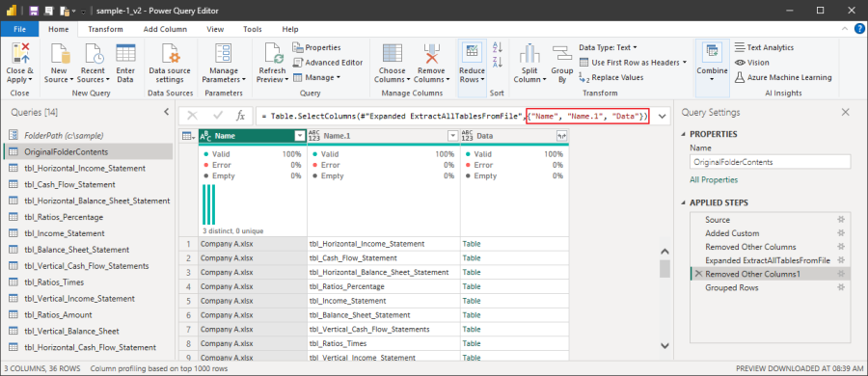Screen dimensions: 868x376
Task: Expand the formula bar
Action: click(662, 116)
